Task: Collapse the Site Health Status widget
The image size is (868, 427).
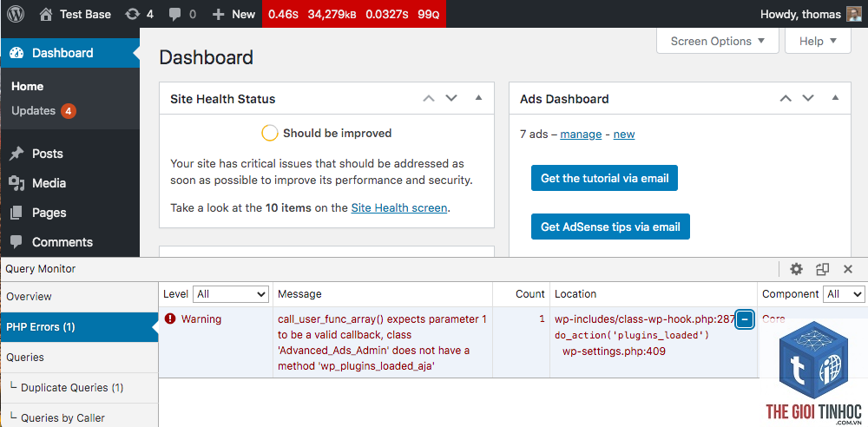Action: (x=479, y=98)
